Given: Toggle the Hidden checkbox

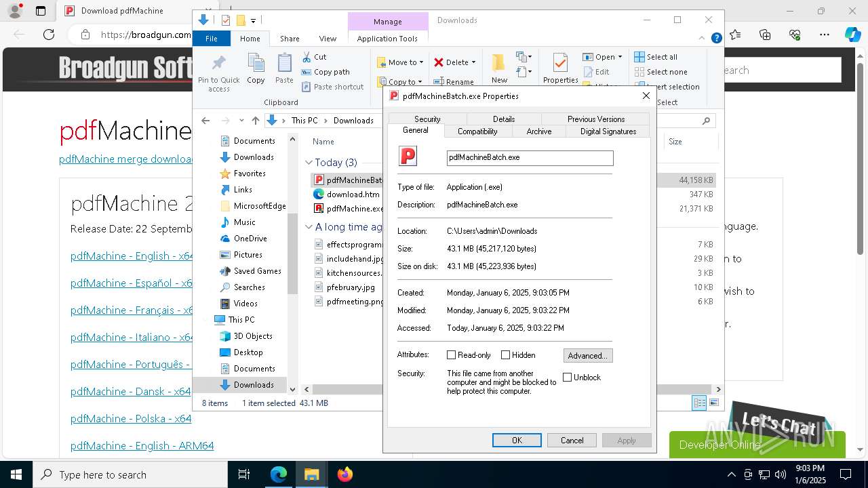Looking at the screenshot, I should (505, 355).
